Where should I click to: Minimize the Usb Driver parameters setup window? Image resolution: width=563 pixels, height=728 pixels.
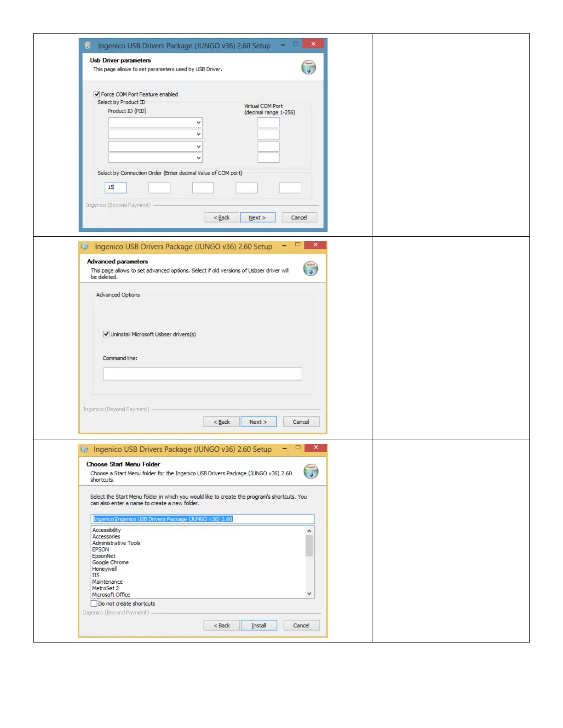click(283, 45)
